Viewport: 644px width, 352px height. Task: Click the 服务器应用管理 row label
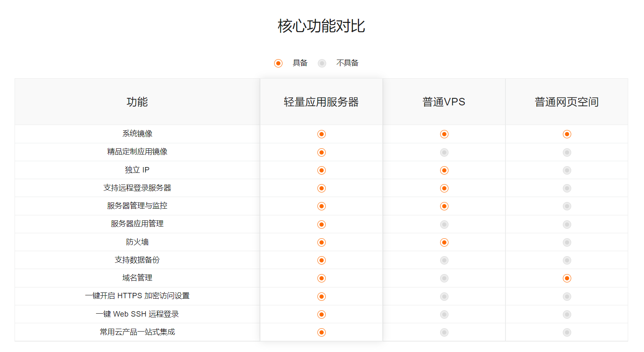137,224
